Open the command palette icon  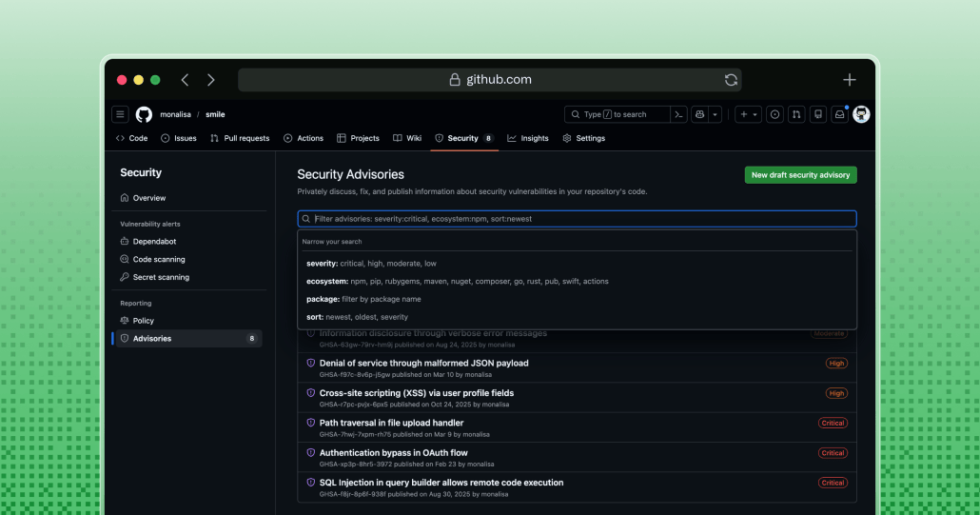pyautogui.click(x=678, y=114)
